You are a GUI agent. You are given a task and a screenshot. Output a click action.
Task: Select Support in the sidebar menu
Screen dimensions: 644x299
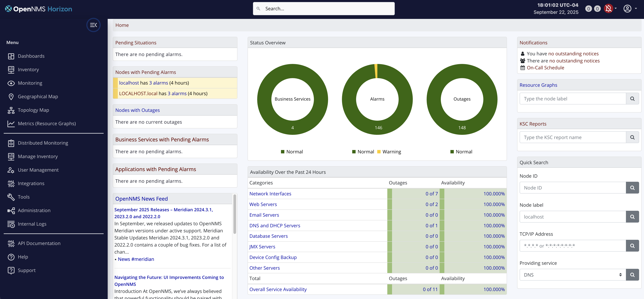(x=27, y=270)
